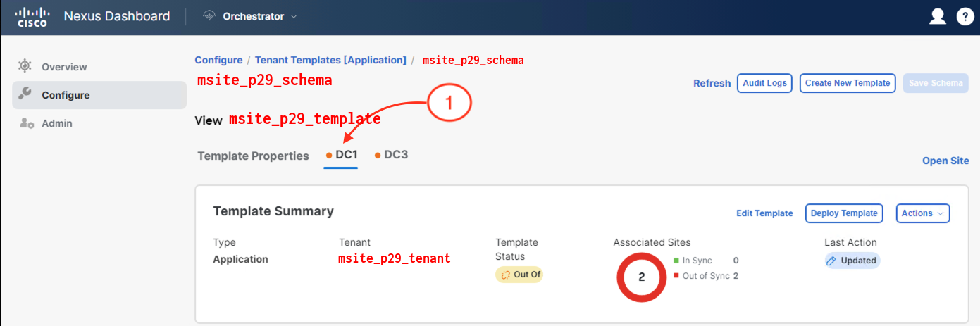Viewport: 980px width, 326px height.
Task: Click the Orchestrator cloud icon
Action: coord(209,16)
